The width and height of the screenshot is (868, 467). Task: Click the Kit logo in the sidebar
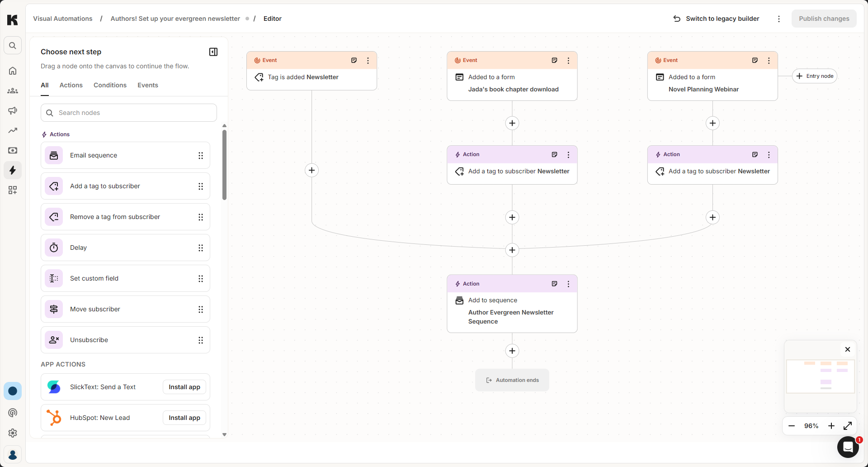coord(13,19)
